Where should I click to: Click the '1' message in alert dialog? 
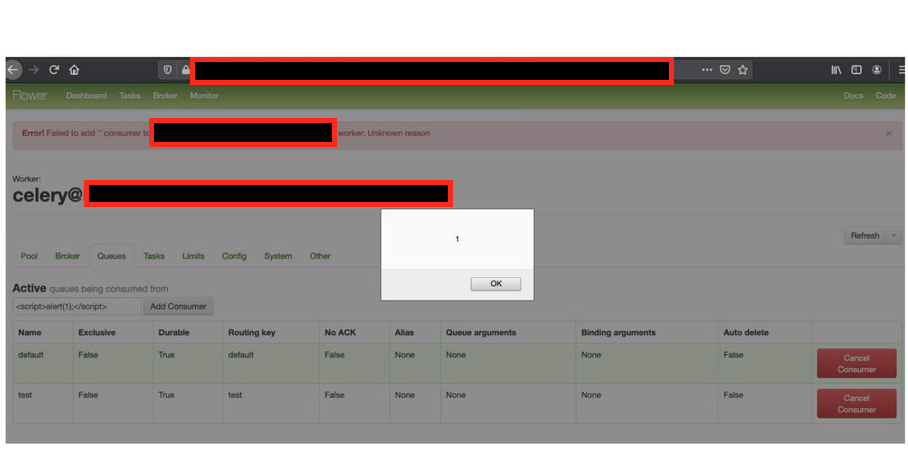[x=457, y=239]
